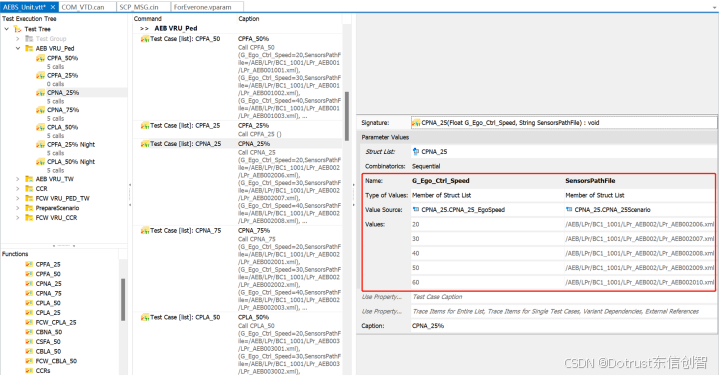Click CBLA_50 function icon
The image size is (719, 376).
[29, 351]
